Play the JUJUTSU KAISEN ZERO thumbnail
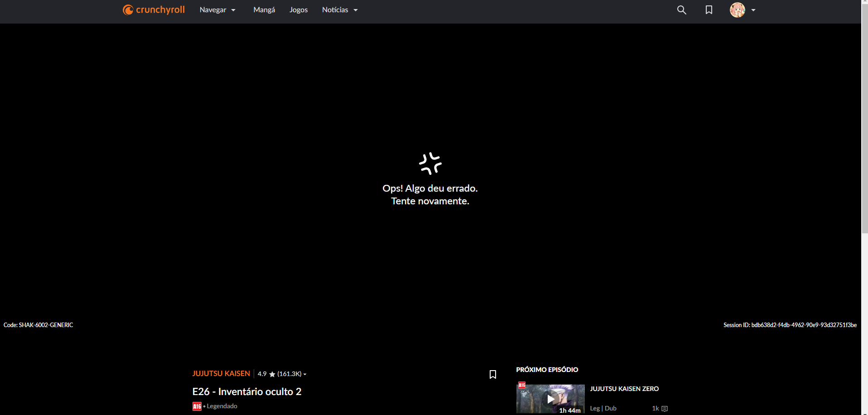Screen dimensions: 868x415 tap(550, 399)
